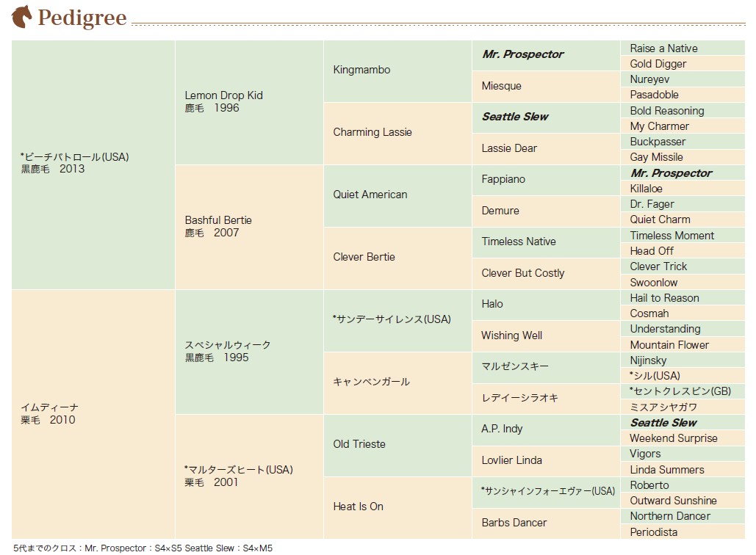The height and width of the screenshot is (555, 756).
Task: Select Northern Dancer in last column
Action: (x=683, y=516)
